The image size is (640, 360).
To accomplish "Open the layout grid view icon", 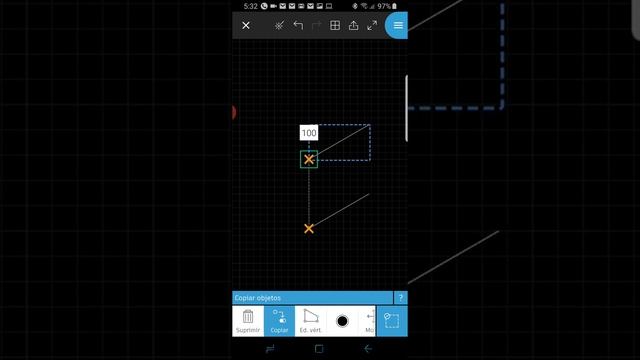I will pos(335,25).
